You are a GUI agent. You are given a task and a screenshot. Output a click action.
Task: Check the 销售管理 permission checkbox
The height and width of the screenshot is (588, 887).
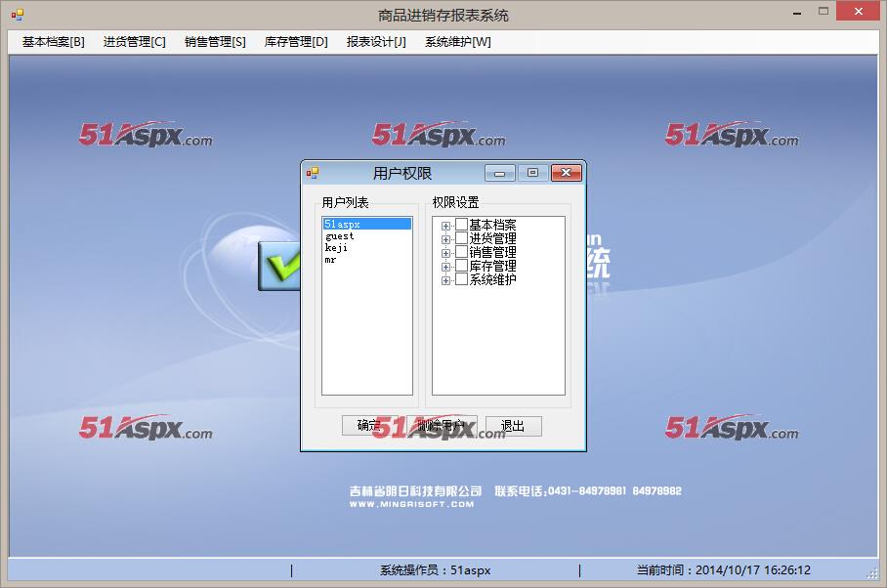461,252
